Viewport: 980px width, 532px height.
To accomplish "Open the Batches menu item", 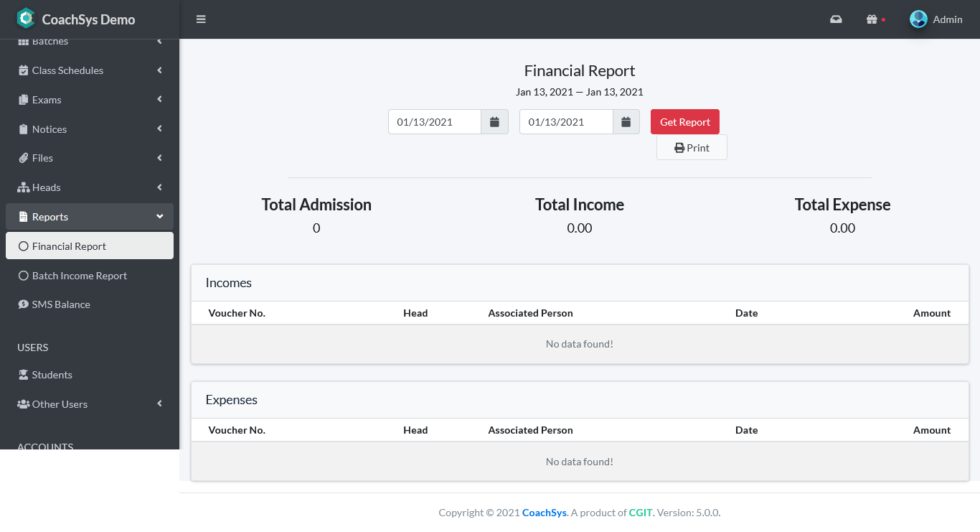I will (50, 41).
